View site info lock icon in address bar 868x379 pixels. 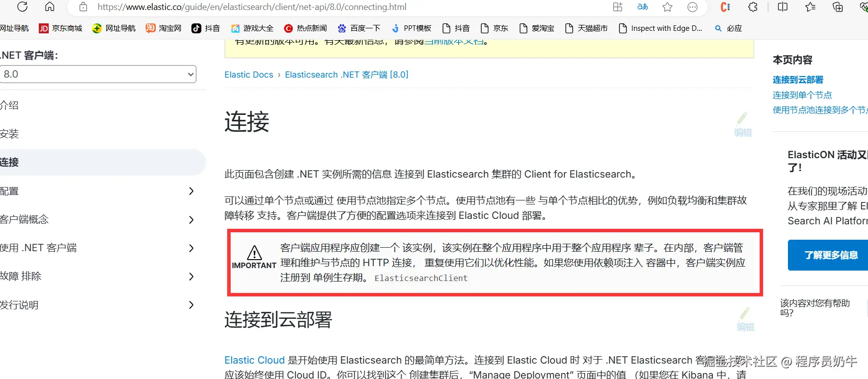(x=84, y=7)
